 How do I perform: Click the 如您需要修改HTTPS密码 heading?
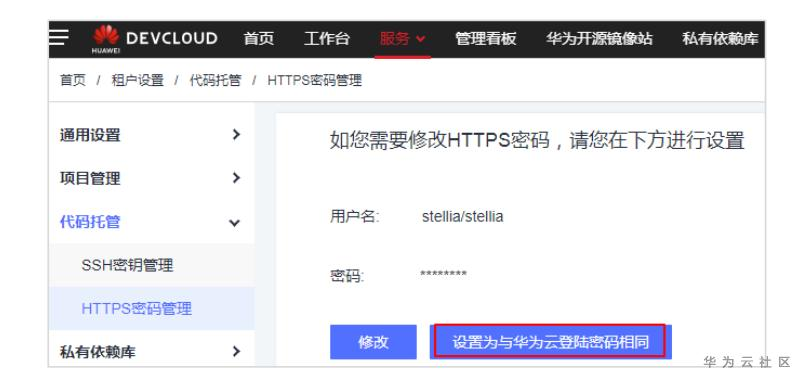(x=537, y=140)
